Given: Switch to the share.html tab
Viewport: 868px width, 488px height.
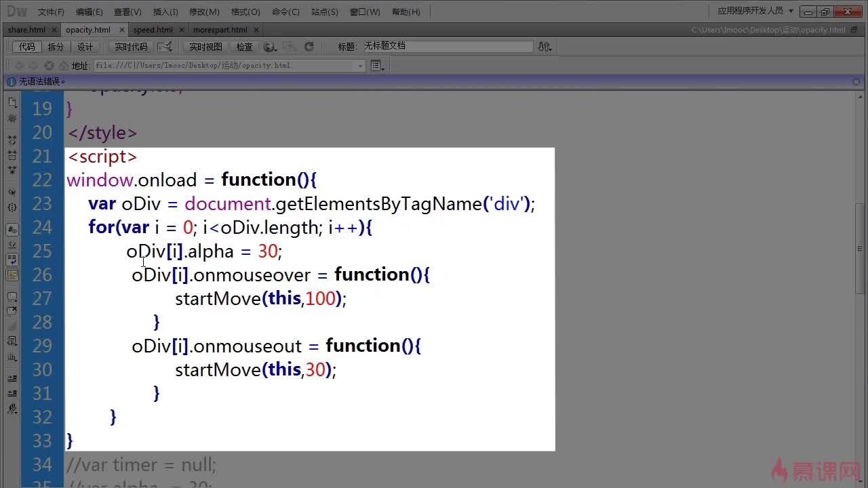Looking at the screenshot, I should pyautogui.click(x=26, y=30).
